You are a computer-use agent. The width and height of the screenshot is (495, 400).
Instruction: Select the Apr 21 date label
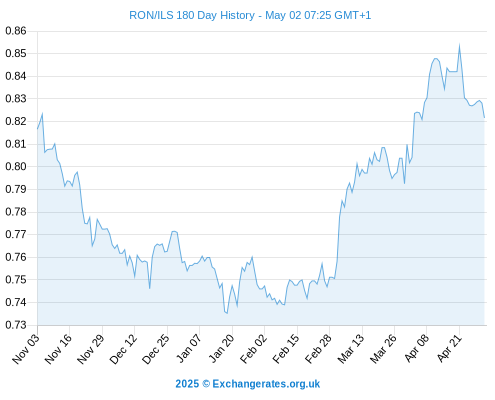449,349
